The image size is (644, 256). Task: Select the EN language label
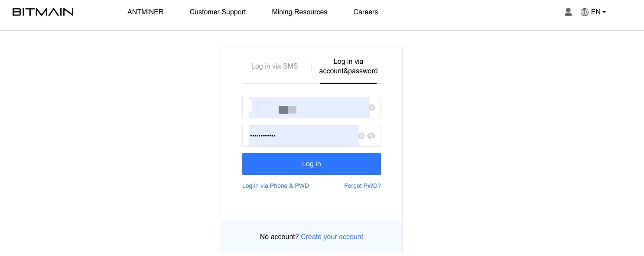(596, 12)
